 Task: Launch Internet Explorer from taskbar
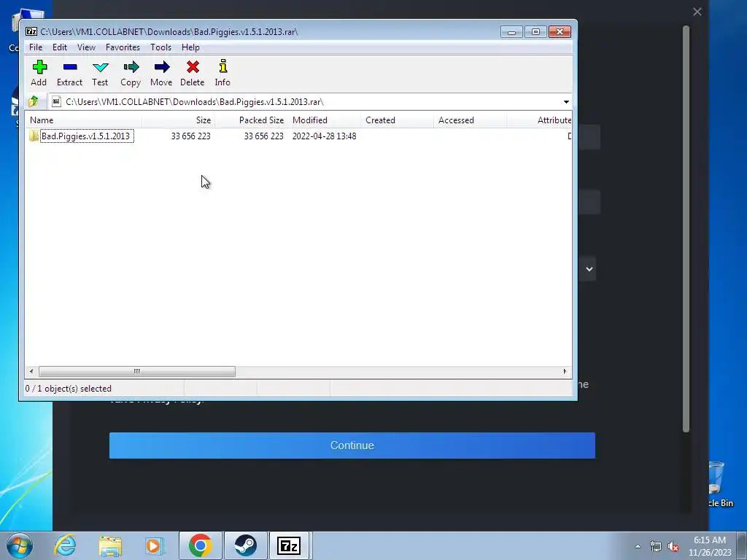click(x=65, y=545)
